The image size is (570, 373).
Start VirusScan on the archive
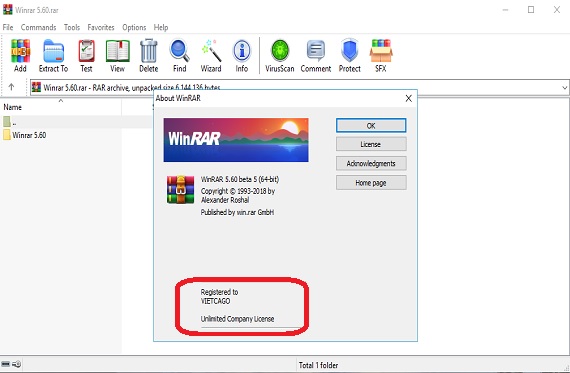click(x=280, y=56)
